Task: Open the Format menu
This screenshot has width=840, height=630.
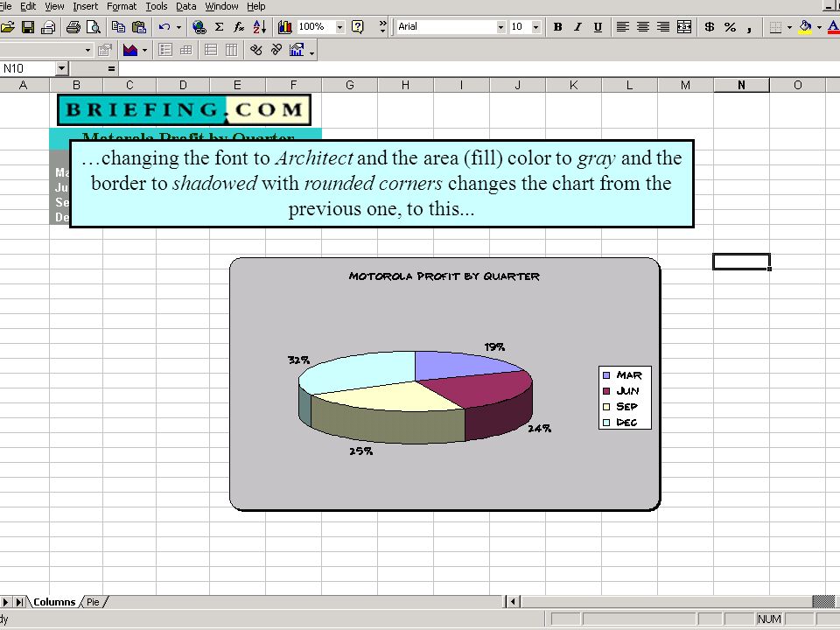Action: pyautogui.click(x=122, y=6)
